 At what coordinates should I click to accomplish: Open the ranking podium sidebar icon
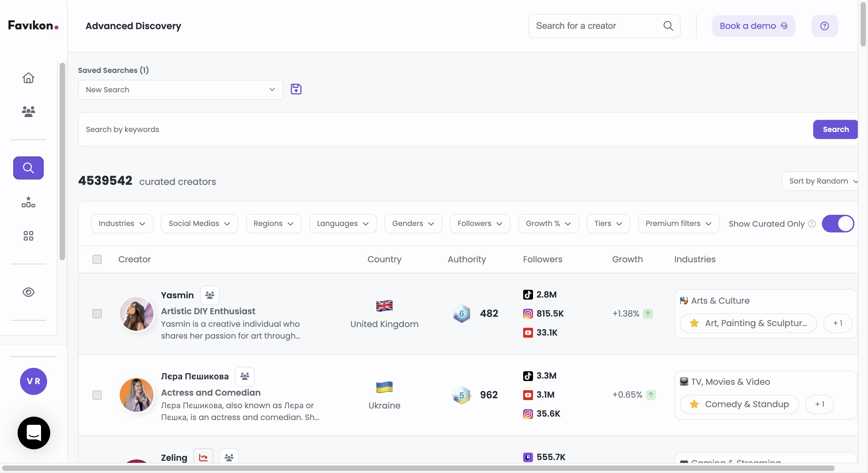pos(28,202)
